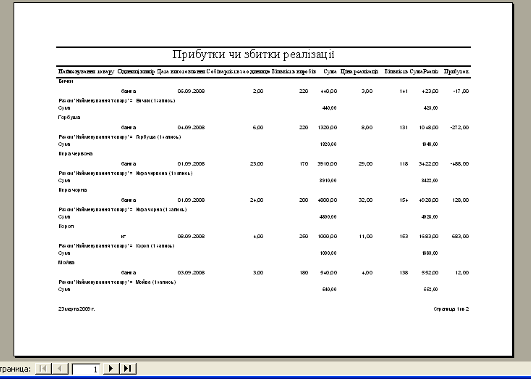Jump to the last report page

point(128,369)
